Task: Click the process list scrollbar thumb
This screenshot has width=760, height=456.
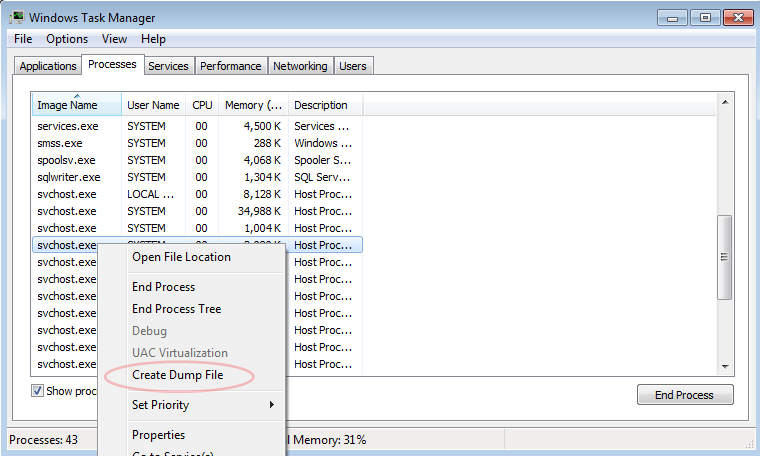Action: [x=725, y=257]
